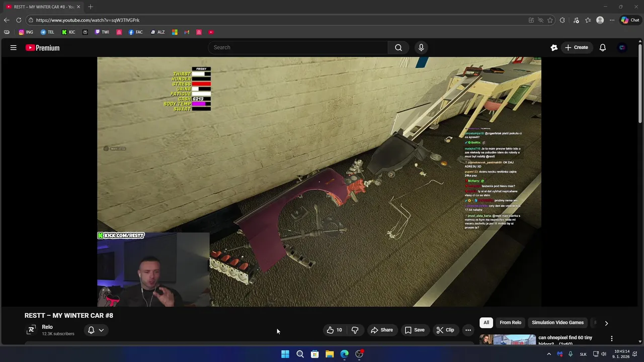Save video to a playlist
644x362 pixels.
point(415,330)
